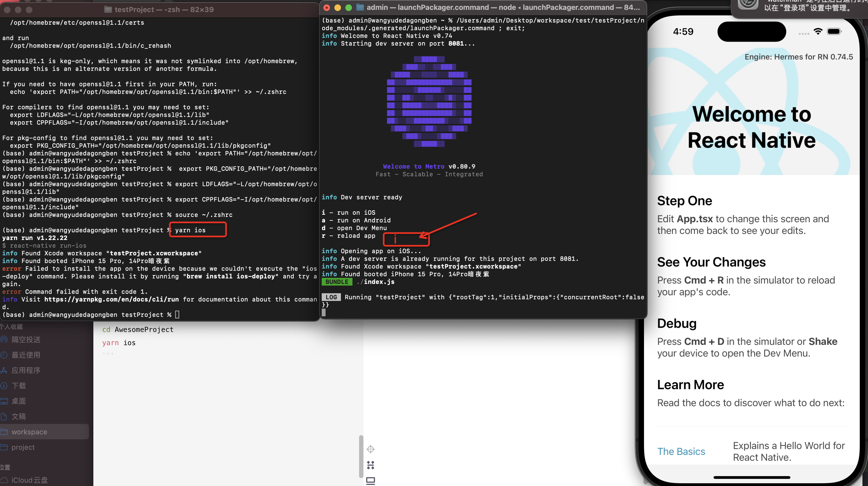This screenshot has height=486, width=868.
Task: Open The Basics link in the simulator
Action: click(681, 451)
